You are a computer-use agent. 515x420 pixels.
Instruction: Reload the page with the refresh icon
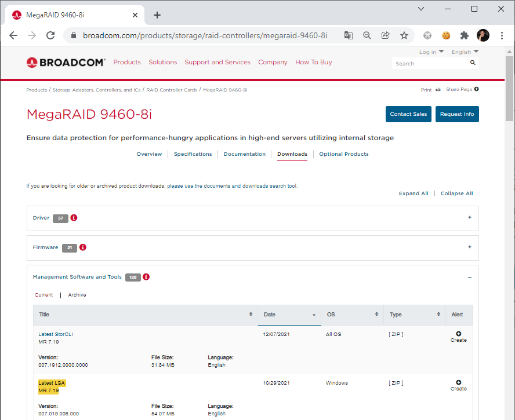pyautogui.click(x=50, y=35)
